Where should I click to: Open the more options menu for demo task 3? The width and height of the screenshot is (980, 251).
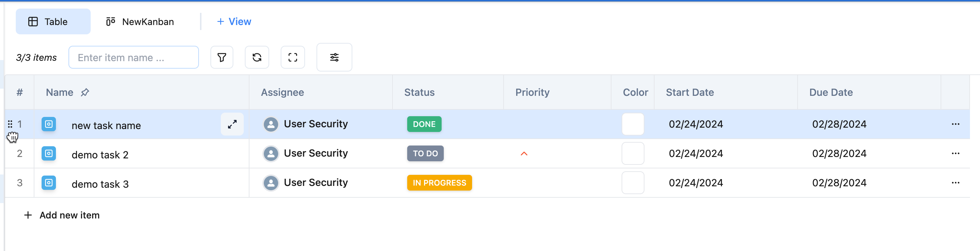(x=955, y=183)
